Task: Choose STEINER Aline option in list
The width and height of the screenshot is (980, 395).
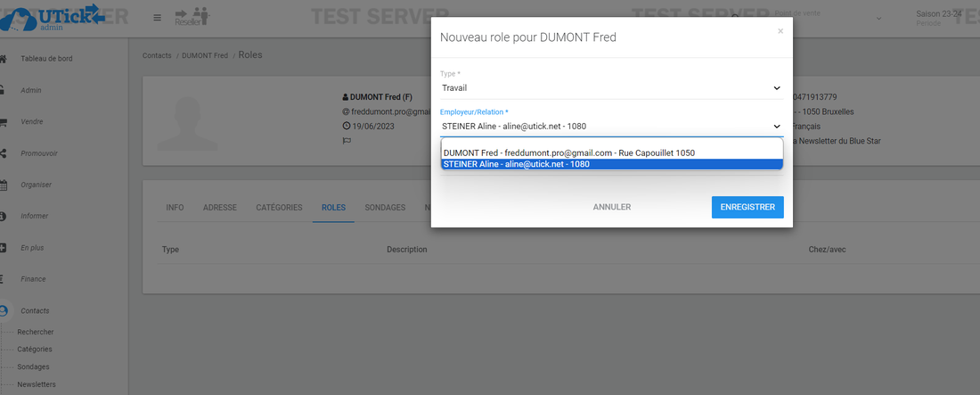Action: (x=516, y=164)
